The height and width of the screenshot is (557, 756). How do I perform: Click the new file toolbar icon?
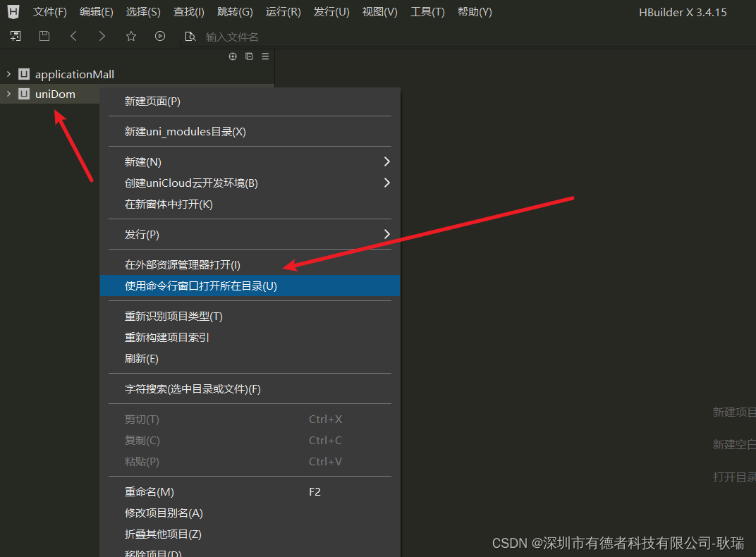pyautogui.click(x=16, y=36)
